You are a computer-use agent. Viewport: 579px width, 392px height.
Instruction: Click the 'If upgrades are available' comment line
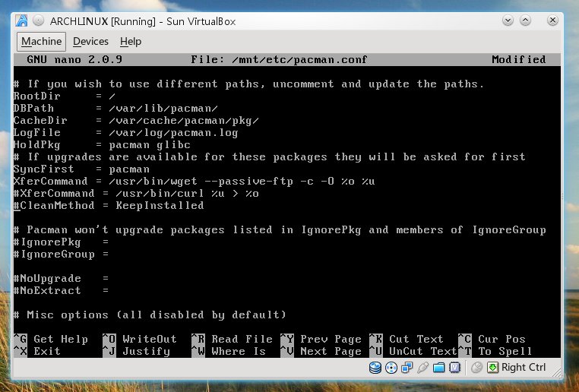(270, 156)
